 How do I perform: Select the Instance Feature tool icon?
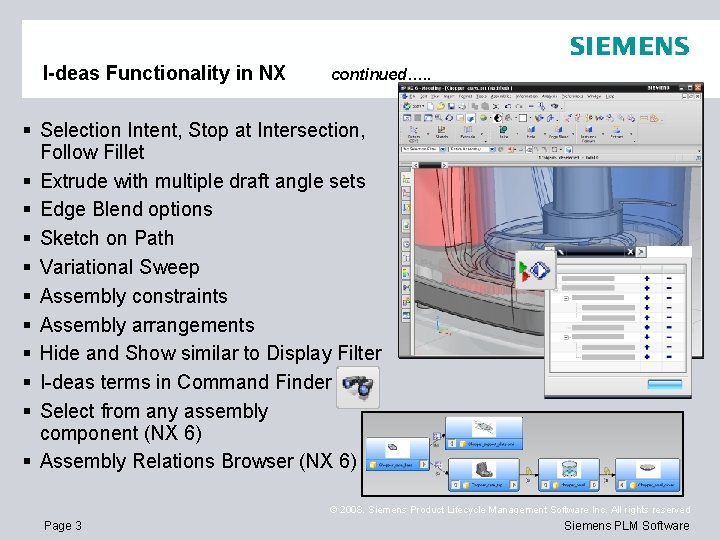tap(588, 133)
